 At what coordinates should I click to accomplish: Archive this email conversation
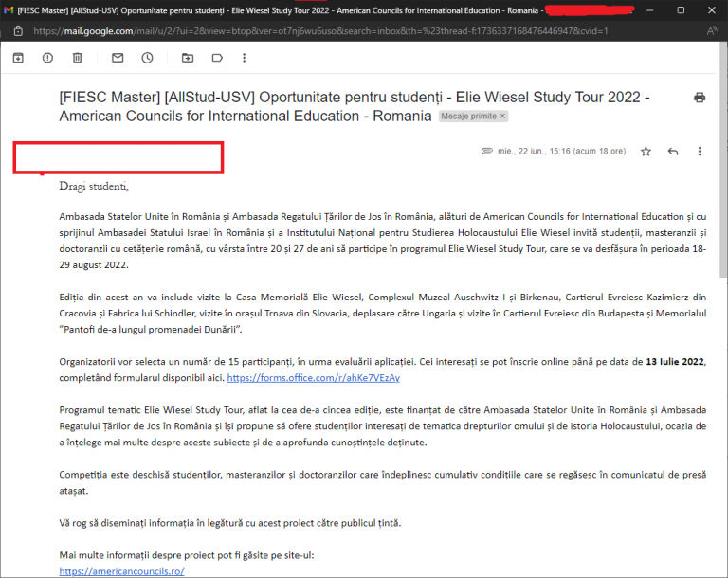tap(18, 58)
